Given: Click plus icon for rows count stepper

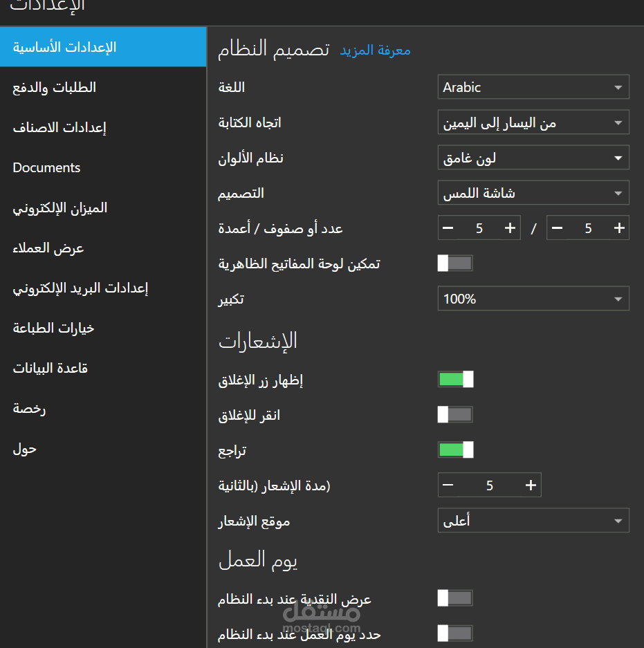Looking at the screenshot, I should pyautogui.click(x=510, y=228).
